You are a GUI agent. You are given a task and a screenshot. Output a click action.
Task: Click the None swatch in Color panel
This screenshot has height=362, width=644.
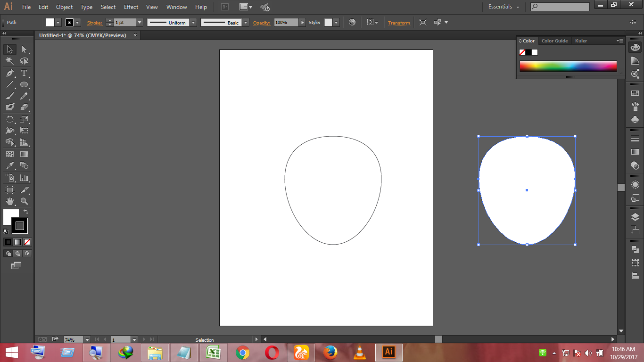pos(522,52)
